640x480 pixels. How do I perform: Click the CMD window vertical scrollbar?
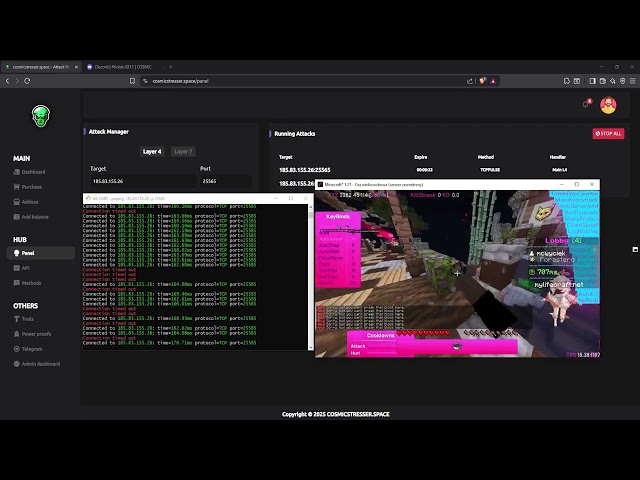click(x=311, y=277)
